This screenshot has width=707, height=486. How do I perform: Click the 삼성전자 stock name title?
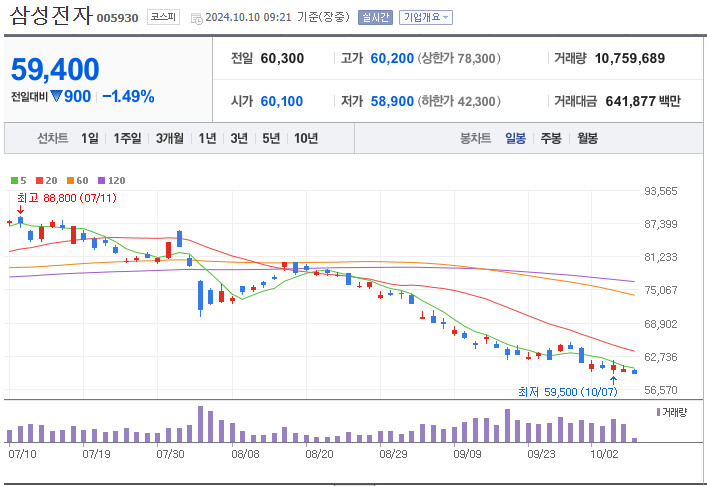pos(50,16)
